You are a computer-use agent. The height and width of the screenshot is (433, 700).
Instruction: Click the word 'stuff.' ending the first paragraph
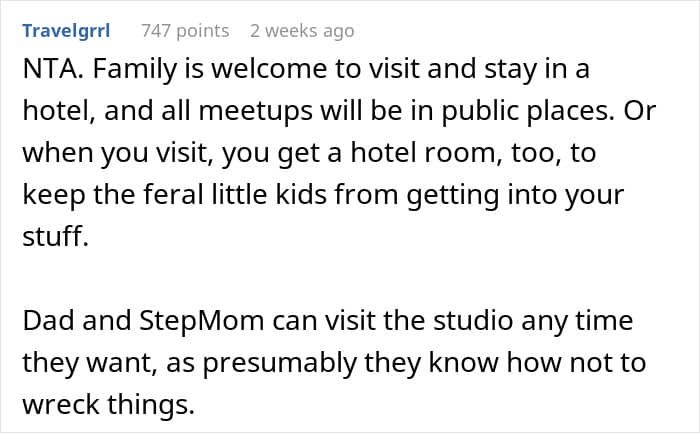coord(55,236)
